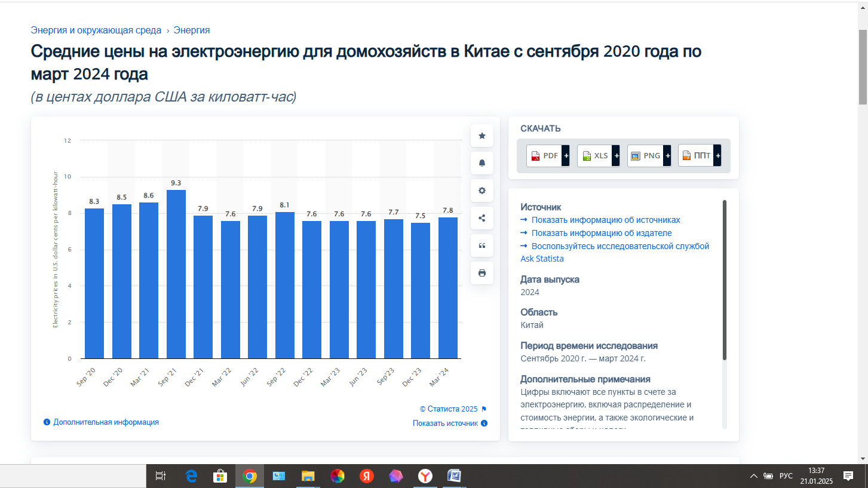Screen dimensions: 868x488
Task: Click the sidebar panel vertical scrollbar
Action: tap(725, 281)
